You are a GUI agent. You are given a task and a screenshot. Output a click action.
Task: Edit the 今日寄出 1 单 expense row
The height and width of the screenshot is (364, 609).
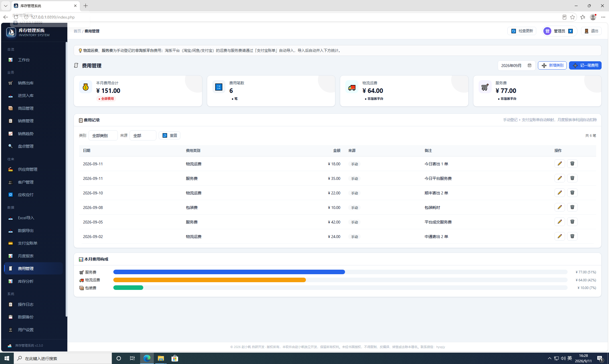(560, 164)
